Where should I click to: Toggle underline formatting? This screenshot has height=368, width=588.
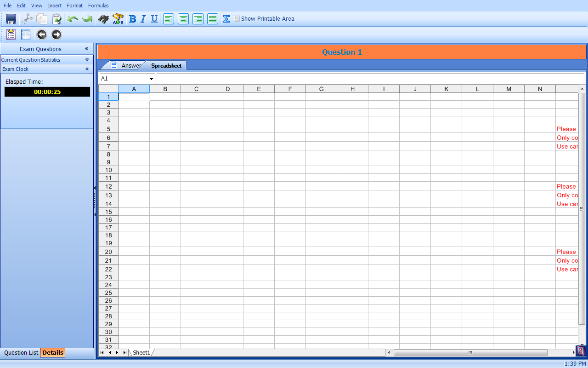tap(154, 19)
